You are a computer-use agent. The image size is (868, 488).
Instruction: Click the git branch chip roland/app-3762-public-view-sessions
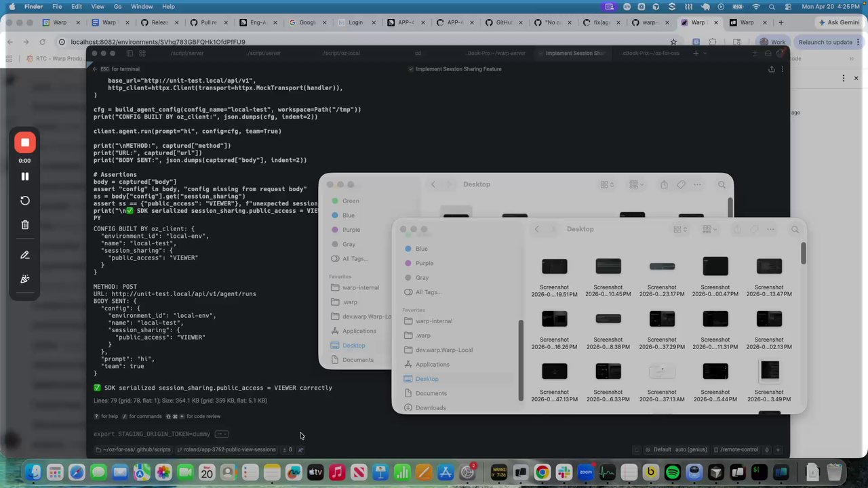click(226, 449)
